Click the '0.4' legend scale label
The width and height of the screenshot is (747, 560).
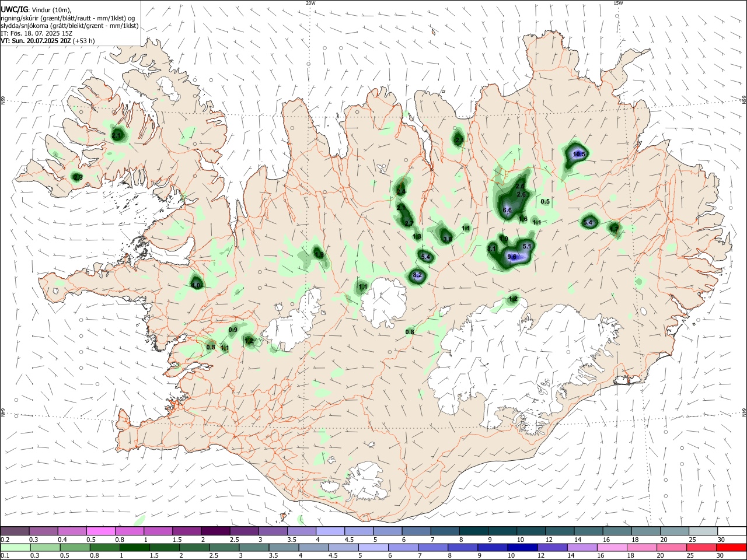62,539
